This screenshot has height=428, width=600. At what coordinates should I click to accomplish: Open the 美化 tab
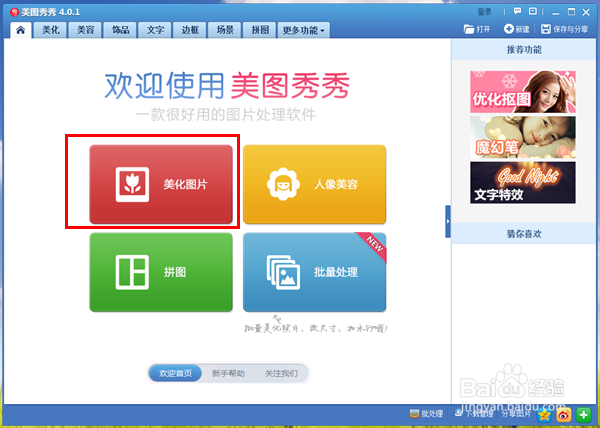click(51, 30)
